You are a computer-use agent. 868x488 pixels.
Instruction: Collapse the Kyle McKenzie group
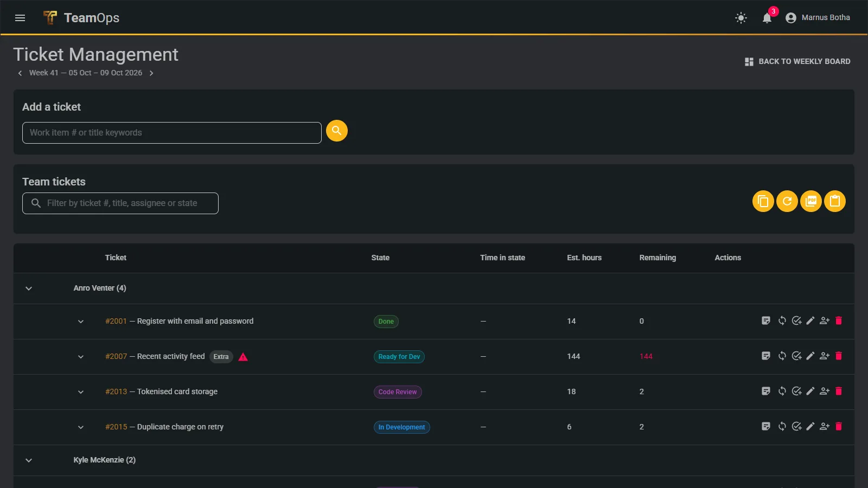(29, 460)
